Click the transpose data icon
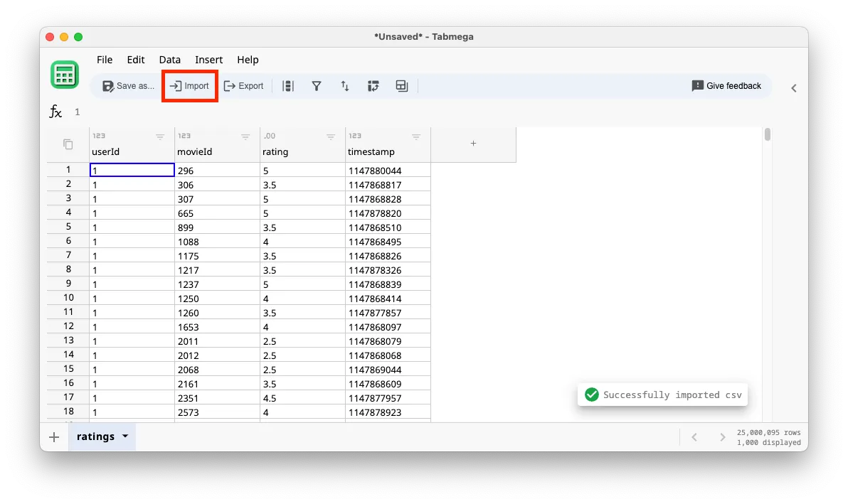The image size is (848, 504). (x=373, y=85)
